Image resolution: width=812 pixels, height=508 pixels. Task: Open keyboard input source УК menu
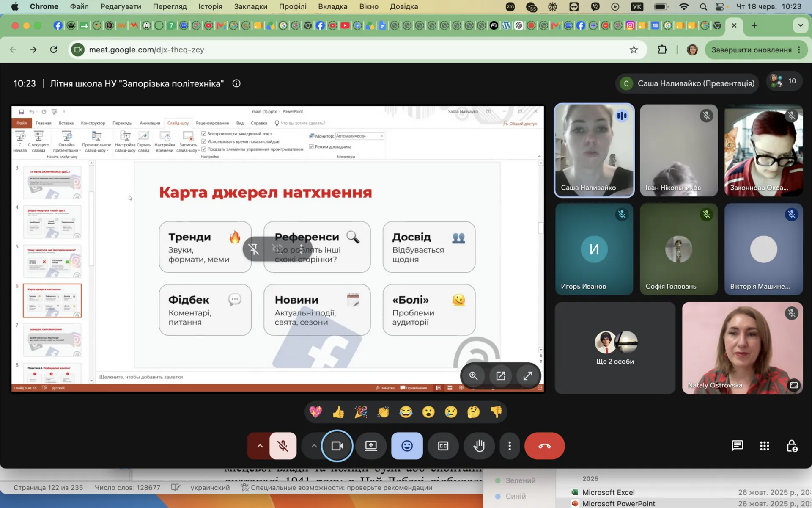point(637,6)
